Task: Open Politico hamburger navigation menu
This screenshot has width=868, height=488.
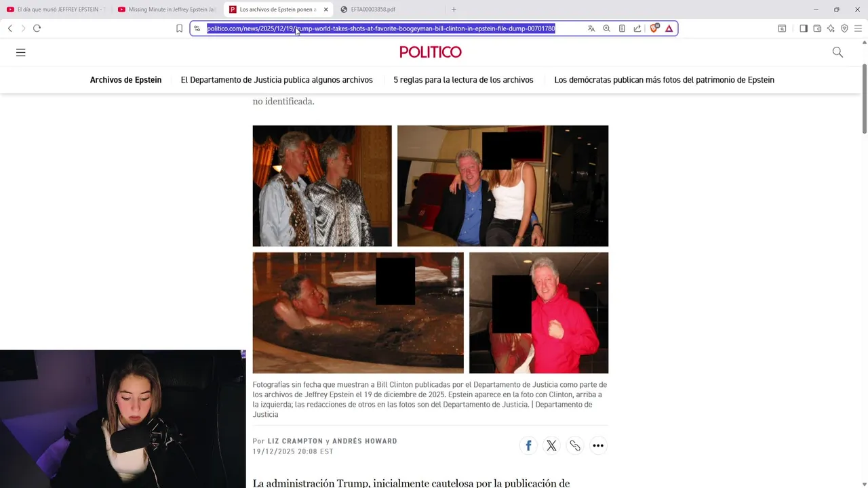Action: [x=21, y=52]
